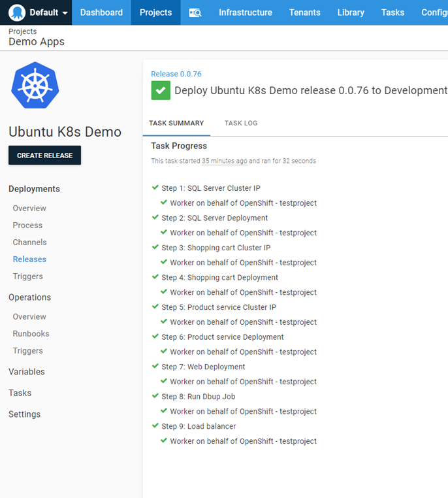
Task: Go to Runbooks in the sidebar
Action: point(31,333)
